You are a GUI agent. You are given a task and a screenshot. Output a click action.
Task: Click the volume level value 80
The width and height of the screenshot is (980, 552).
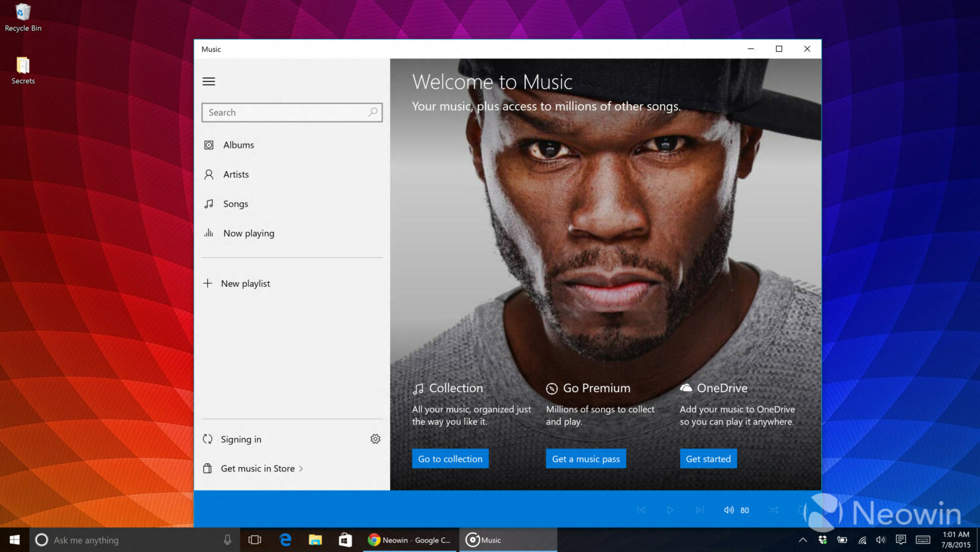(745, 510)
